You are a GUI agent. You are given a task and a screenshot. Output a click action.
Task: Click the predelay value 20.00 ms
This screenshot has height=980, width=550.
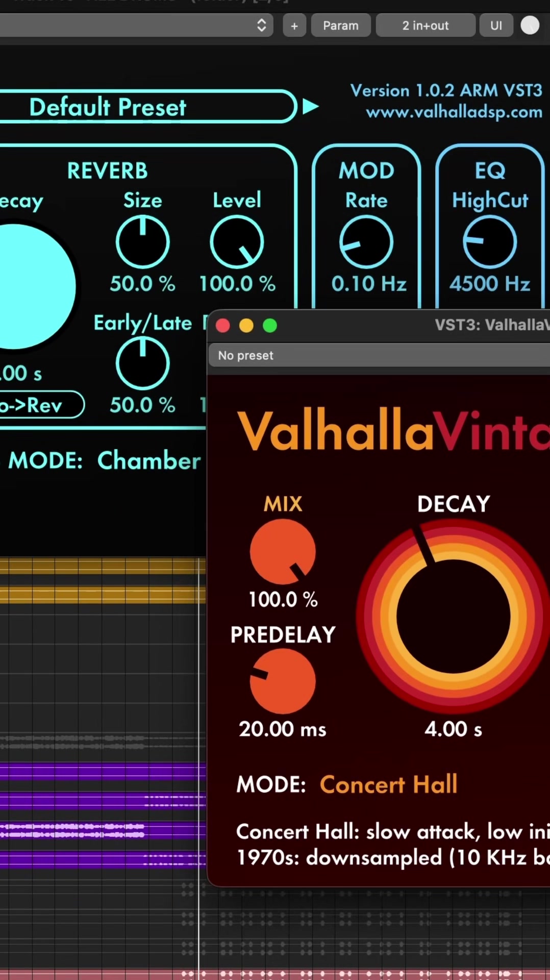click(x=283, y=729)
